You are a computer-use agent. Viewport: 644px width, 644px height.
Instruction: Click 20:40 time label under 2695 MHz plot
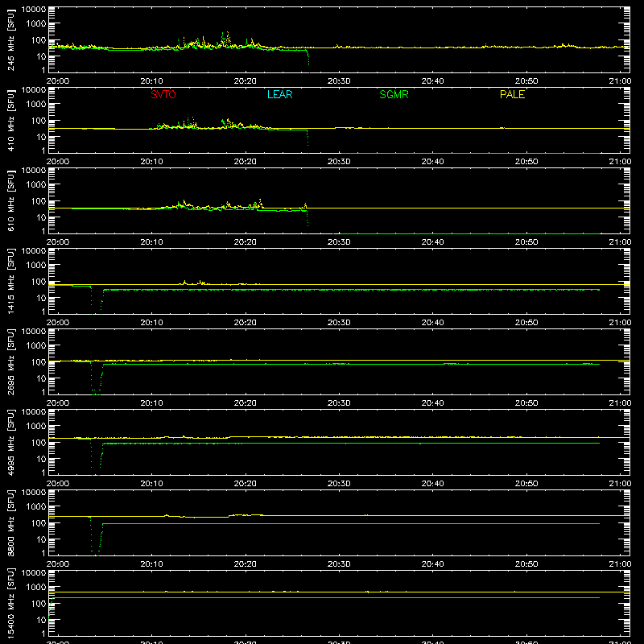coord(432,403)
